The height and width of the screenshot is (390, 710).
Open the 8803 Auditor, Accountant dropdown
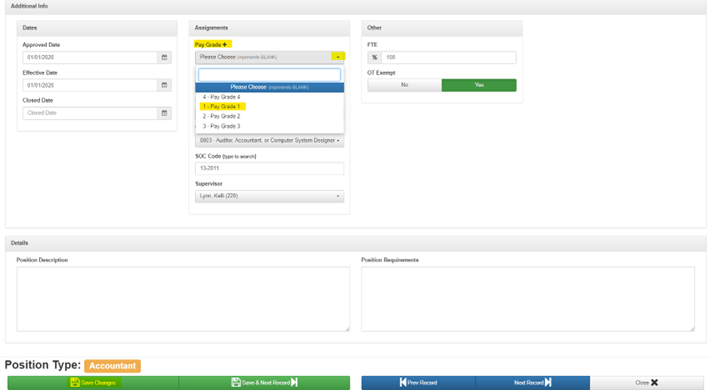269,140
